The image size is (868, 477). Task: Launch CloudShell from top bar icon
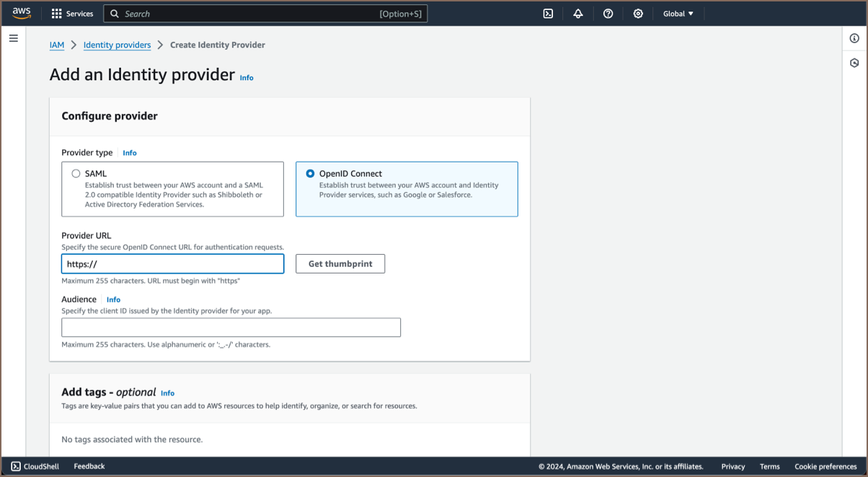(x=548, y=14)
